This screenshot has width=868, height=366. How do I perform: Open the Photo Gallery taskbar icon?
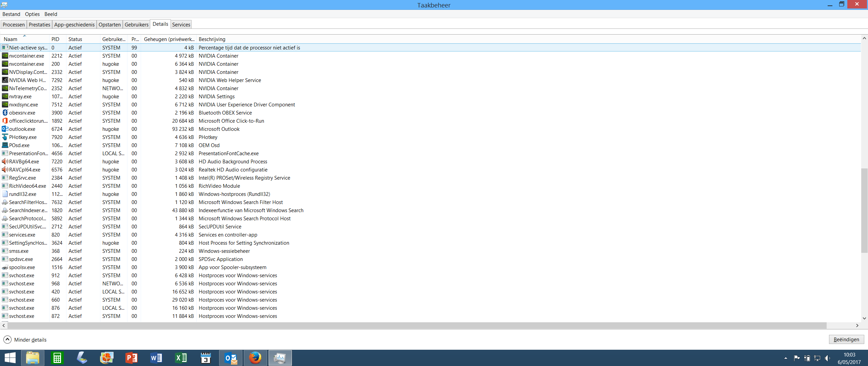point(106,358)
